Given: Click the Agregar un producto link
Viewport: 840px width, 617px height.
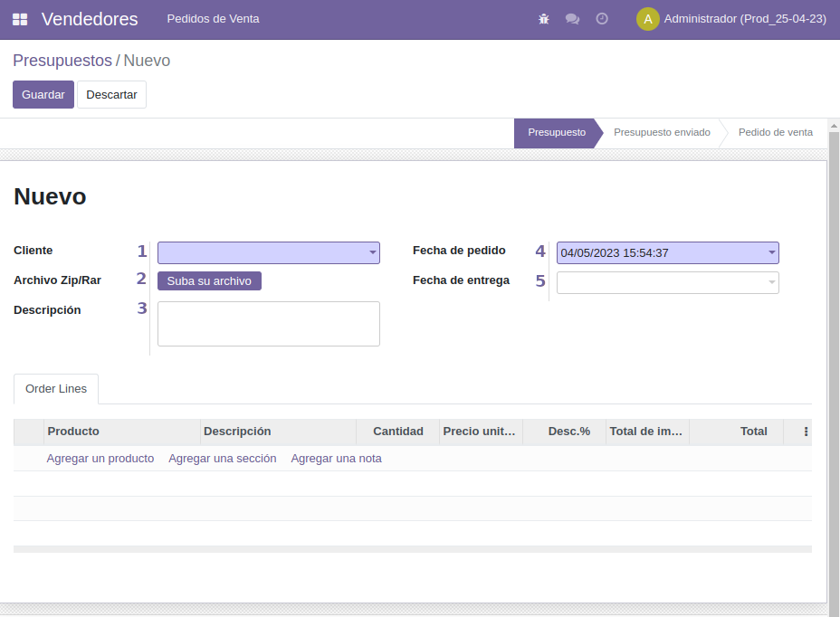Looking at the screenshot, I should [x=100, y=459].
